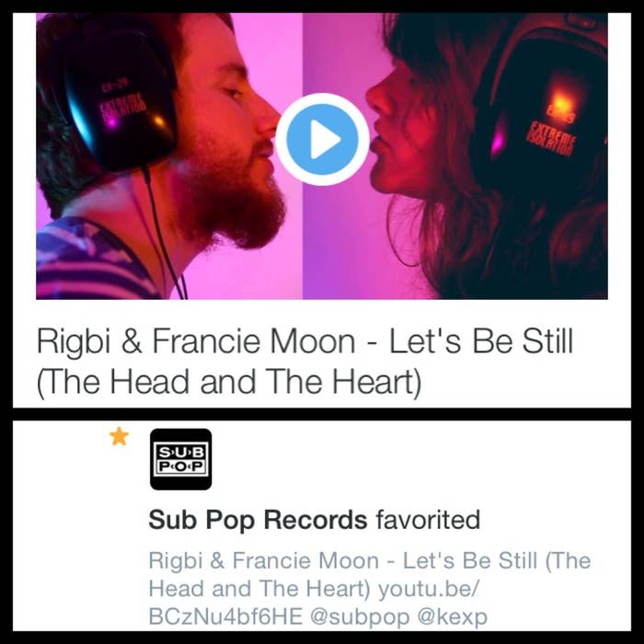Open the Sub Pop logo avatar
The width and height of the screenshot is (644, 644).
click(180, 459)
